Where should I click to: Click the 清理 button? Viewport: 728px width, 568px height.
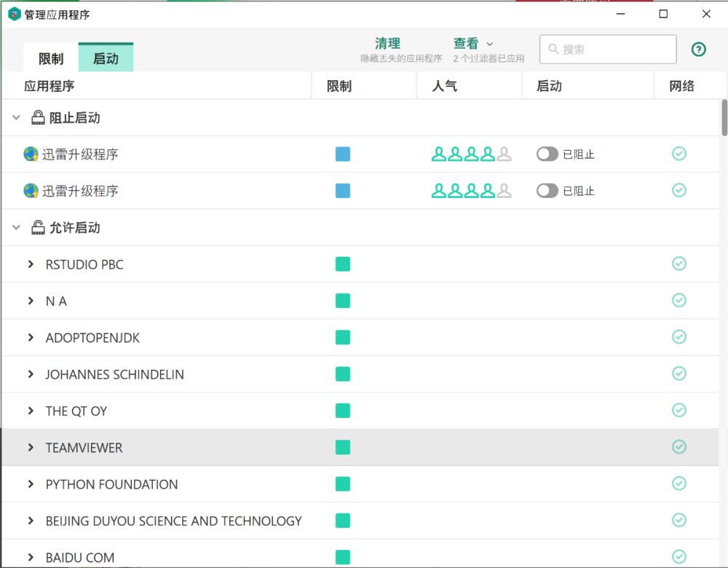click(x=387, y=44)
